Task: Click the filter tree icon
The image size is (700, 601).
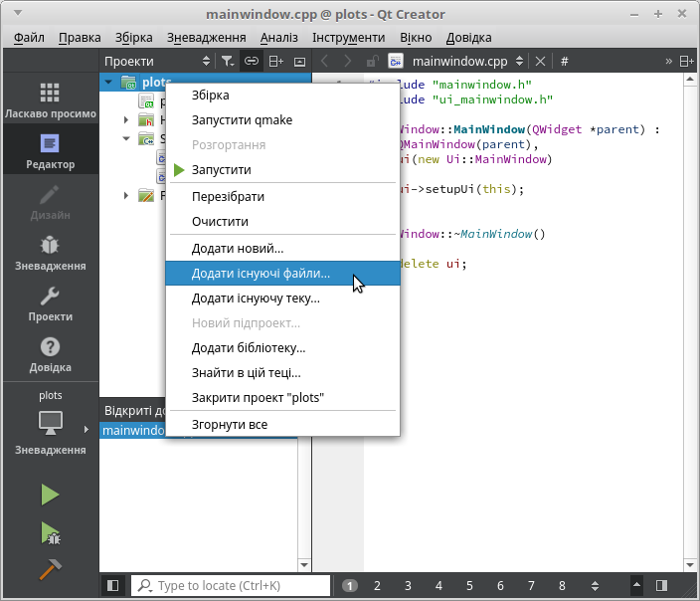Action: pyautogui.click(x=228, y=61)
